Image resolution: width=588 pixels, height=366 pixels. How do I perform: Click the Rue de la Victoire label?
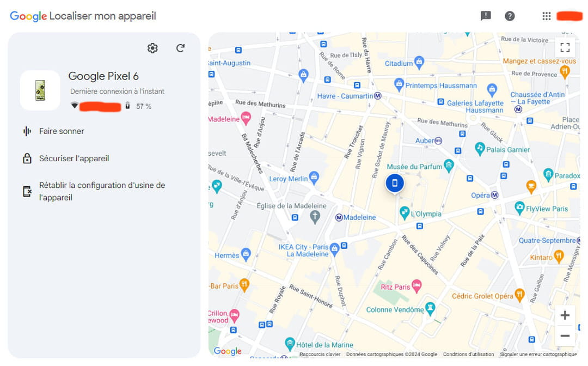click(x=524, y=39)
